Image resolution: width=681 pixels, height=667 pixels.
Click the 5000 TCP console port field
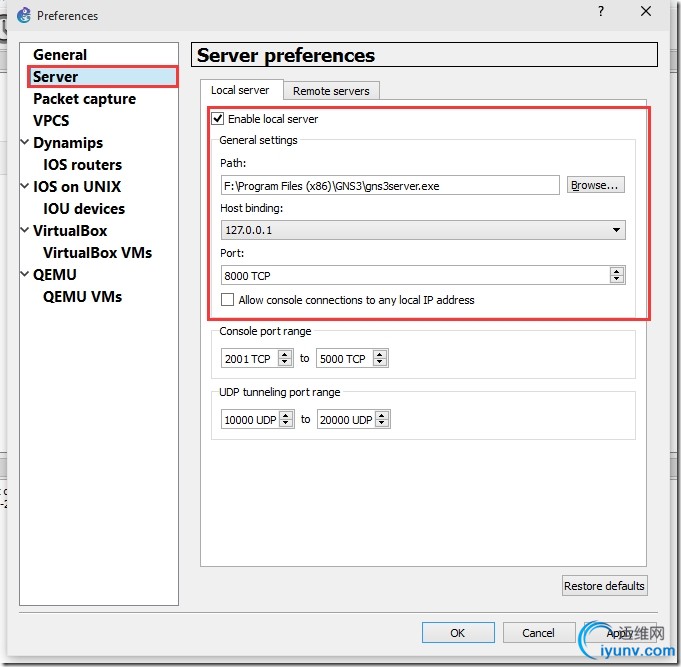pyautogui.click(x=344, y=359)
